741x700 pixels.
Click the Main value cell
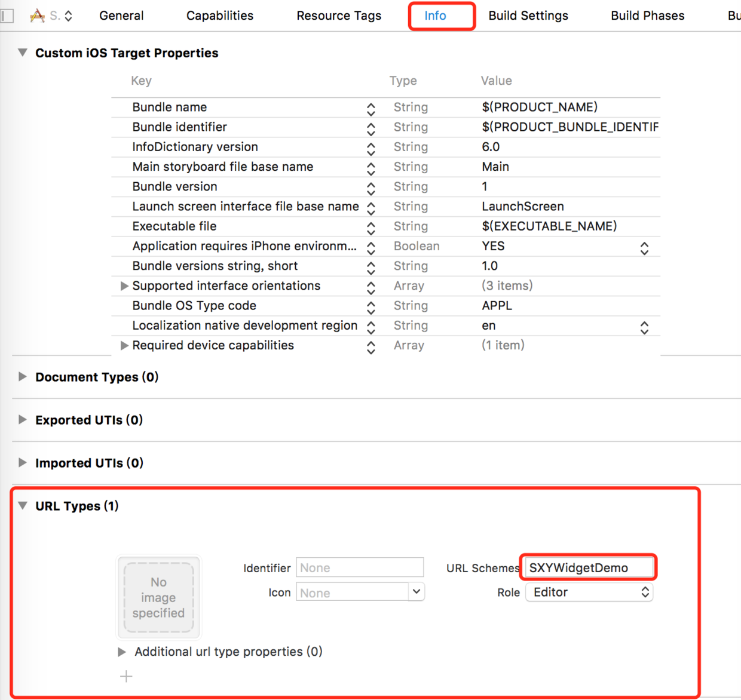tap(495, 167)
